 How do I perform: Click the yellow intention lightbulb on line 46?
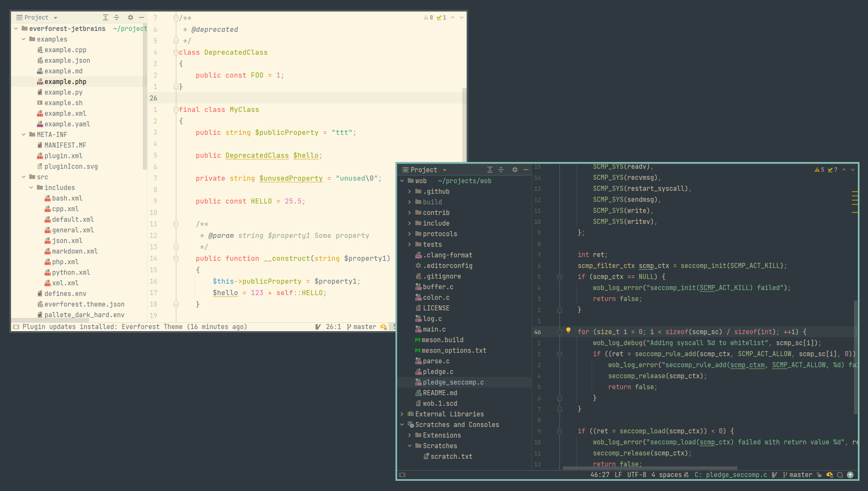pyautogui.click(x=568, y=330)
